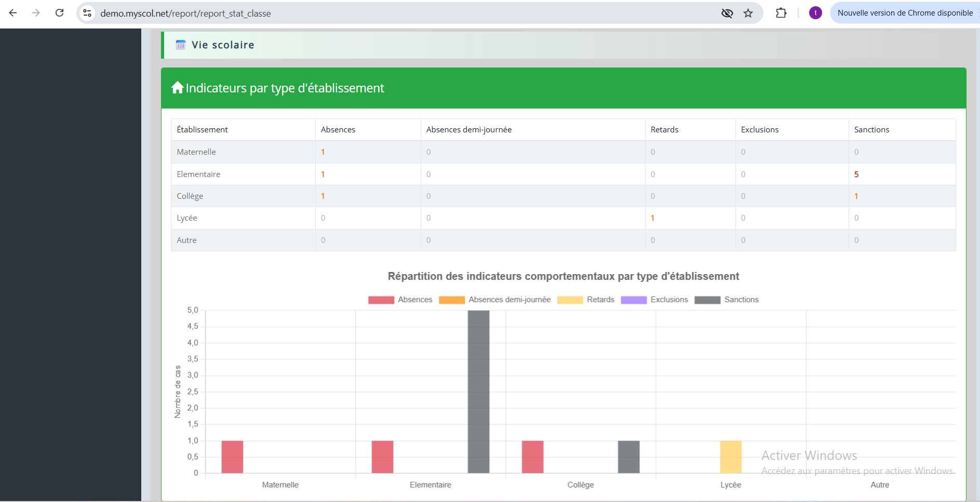980x502 pixels.
Task: Click the browser back arrow
Action: 13,13
